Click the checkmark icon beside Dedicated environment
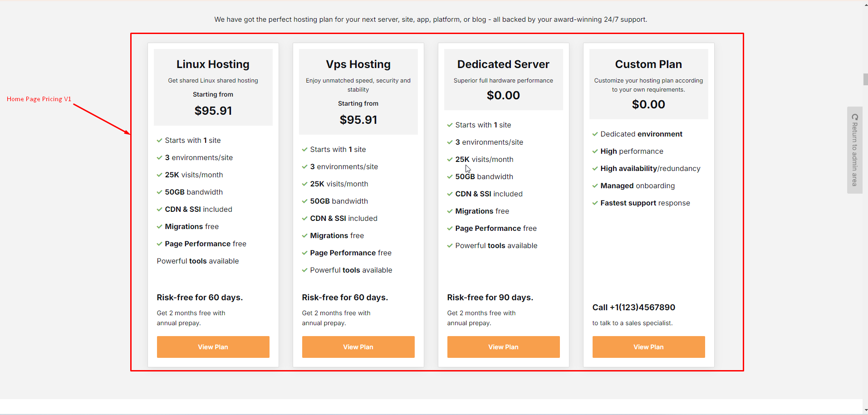This screenshot has height=415, width=868. click(x=595, y=134)
